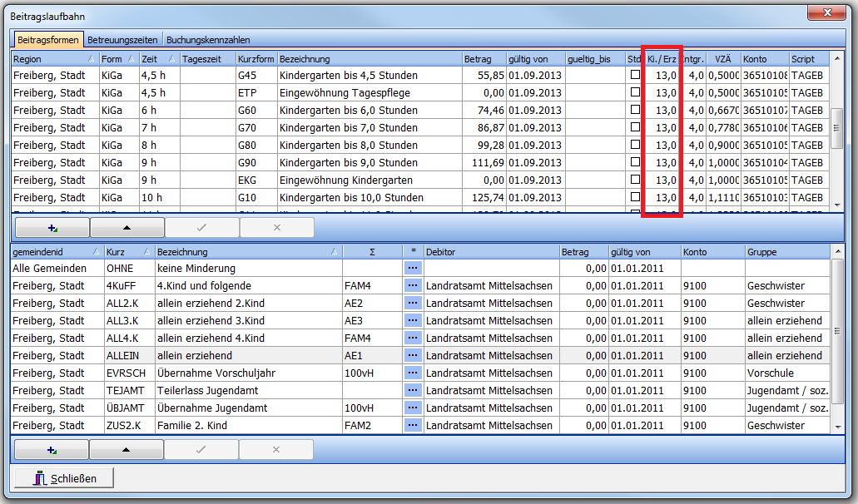Open the details button for Familie 2. Kind

coord(413,426)
